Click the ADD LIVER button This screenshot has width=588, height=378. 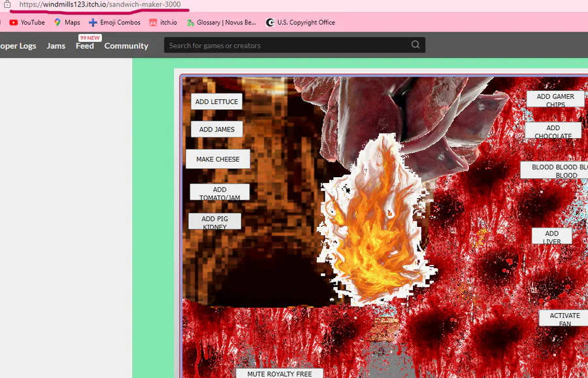pos(552,235)
